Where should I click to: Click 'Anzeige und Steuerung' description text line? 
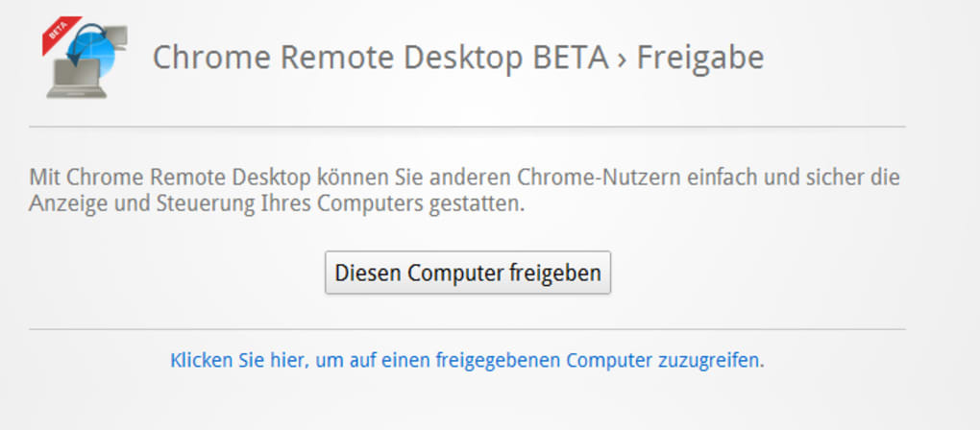[x=278, y=203]
